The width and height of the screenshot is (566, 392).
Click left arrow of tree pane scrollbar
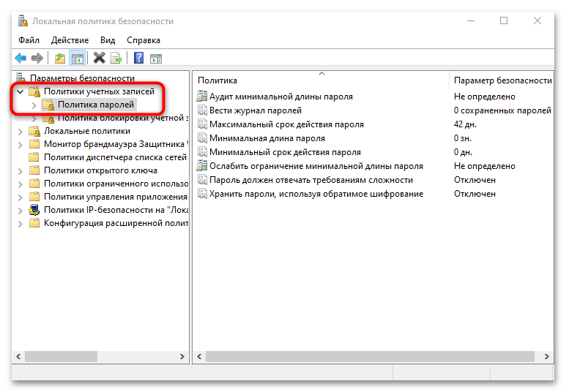pos(18,356)
